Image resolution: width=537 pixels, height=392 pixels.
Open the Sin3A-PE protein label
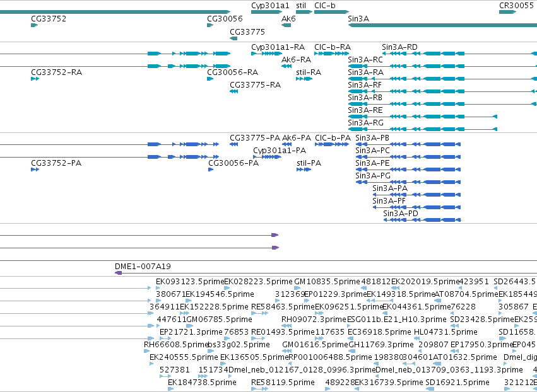click(x=372, y=163)
